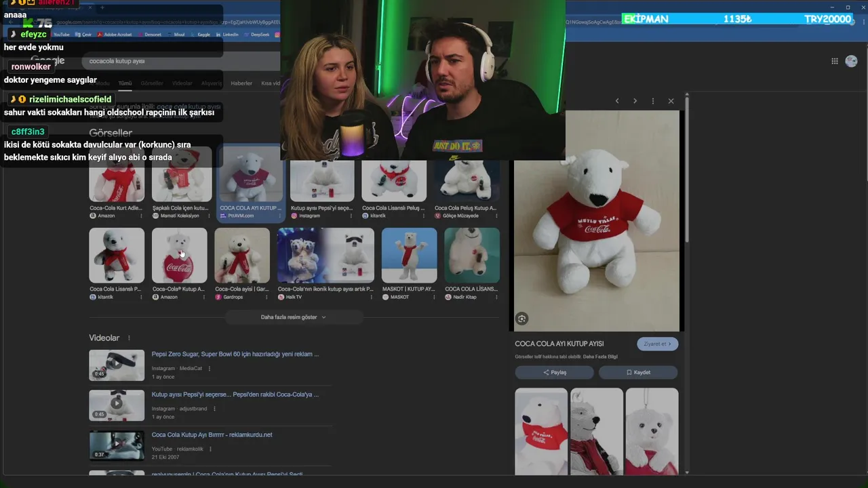
Task: Expand Daha fazla resim göster
Action: [294, 317]
